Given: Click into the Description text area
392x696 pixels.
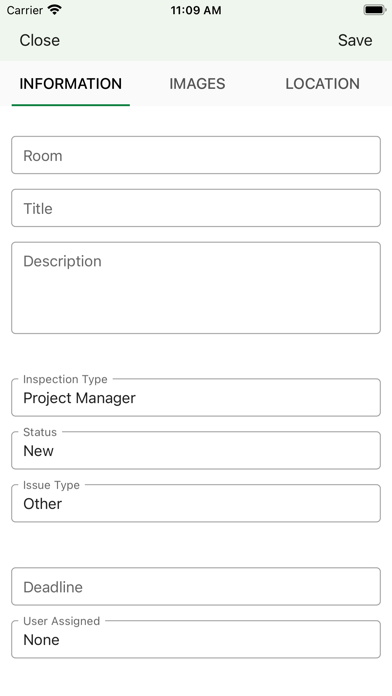Looking at the screenshot, I should coord(196,288).
